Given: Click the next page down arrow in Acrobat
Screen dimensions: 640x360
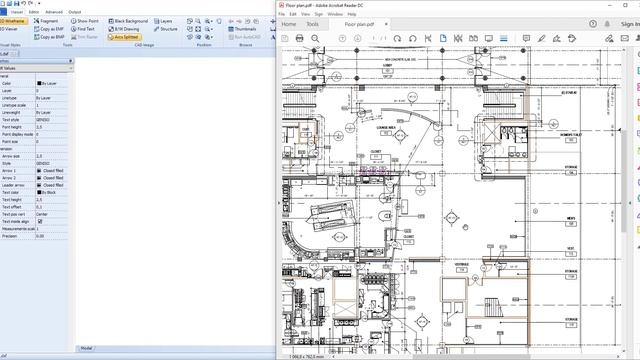Looking at the screenshot, I should click(358, 38).
